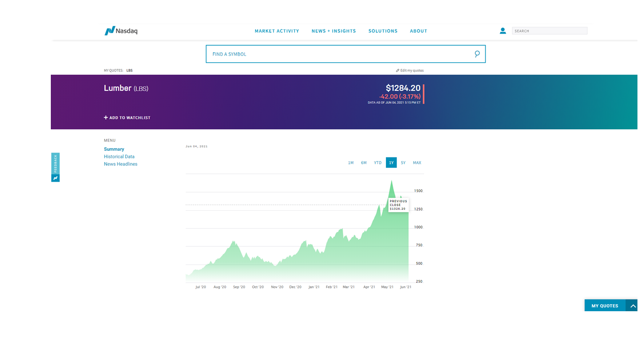This screenshot has width=644, height=362.
Task: Click the Nasdaq logo
Action: [121, 31]
